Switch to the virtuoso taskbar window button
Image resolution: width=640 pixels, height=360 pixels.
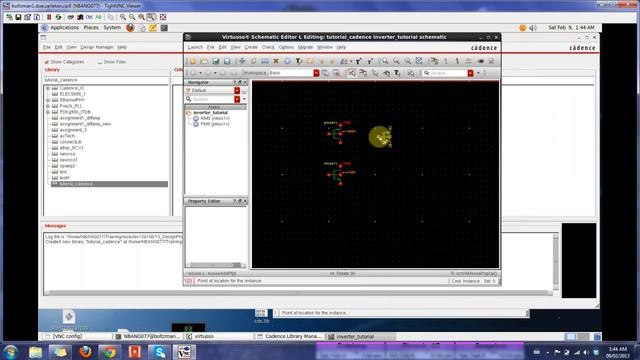218,336
